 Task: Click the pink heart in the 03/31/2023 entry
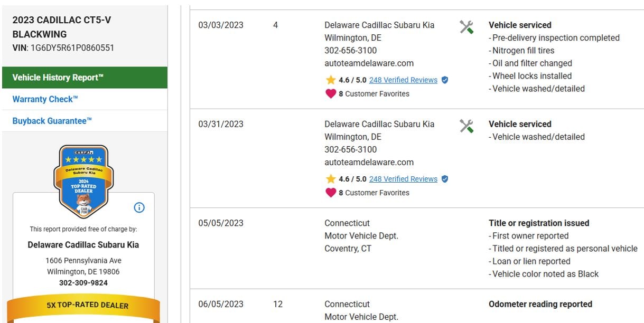click(331, 193)
